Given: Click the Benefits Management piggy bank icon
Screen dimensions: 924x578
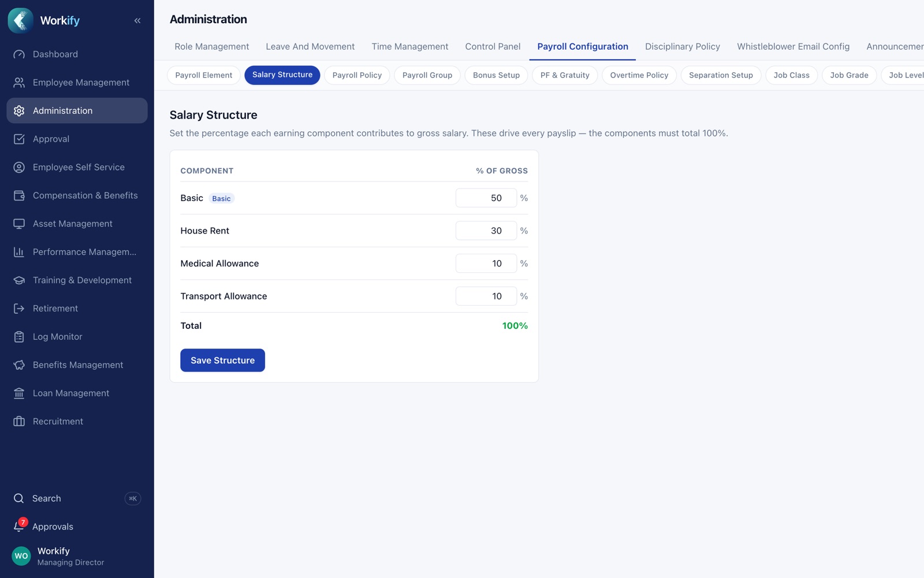Looking at the screenshot, I should point(19,365).
